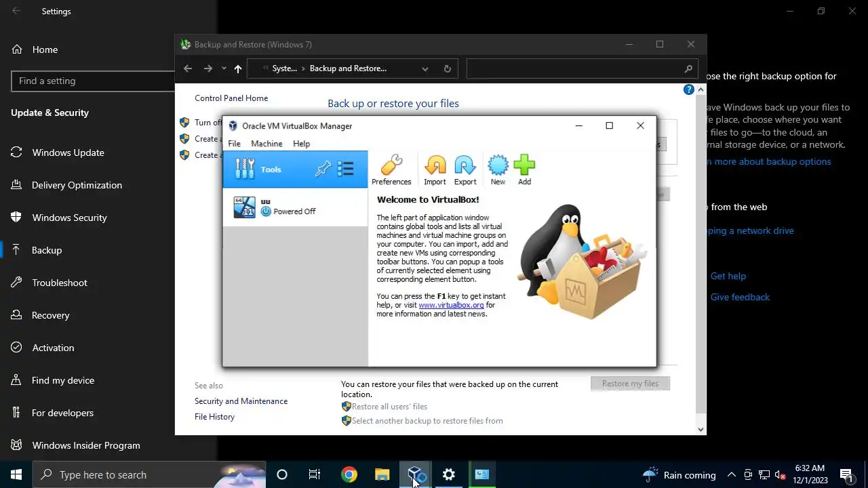This screenshot has height=488, width=868.
Task: Create a New virtual machine
Action: (498, 169)
